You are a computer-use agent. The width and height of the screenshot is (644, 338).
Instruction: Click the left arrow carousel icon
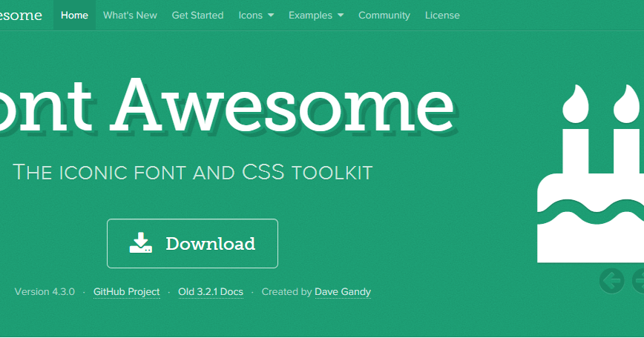pos(611,281)
